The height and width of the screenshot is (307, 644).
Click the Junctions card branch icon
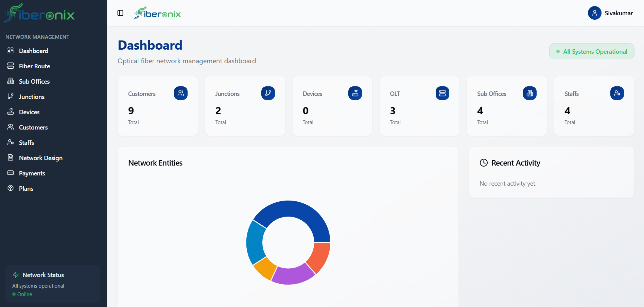coord(268,93)
